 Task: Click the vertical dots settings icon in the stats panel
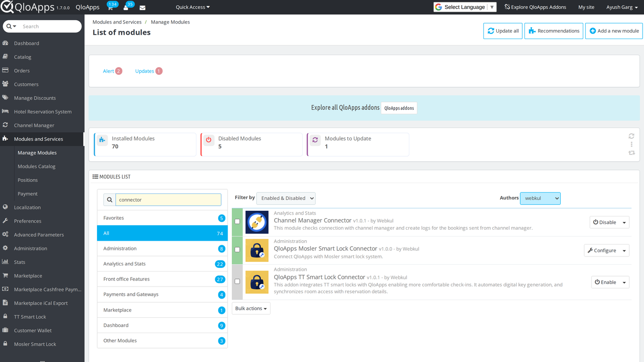click(632, 144)
